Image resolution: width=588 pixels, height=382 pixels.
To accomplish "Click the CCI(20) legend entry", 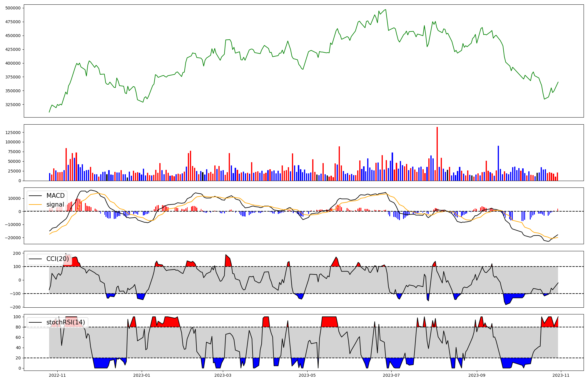I will tap(58, 259).
